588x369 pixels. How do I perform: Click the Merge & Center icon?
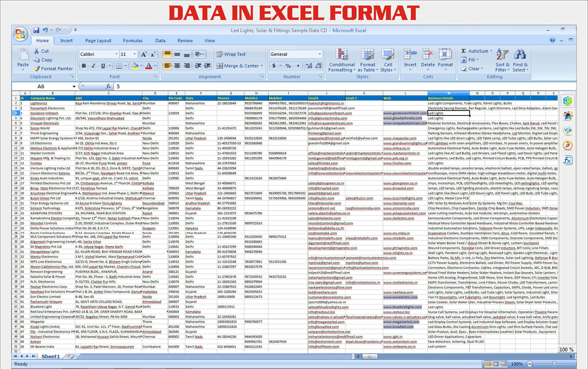click(x=220, y=66)
